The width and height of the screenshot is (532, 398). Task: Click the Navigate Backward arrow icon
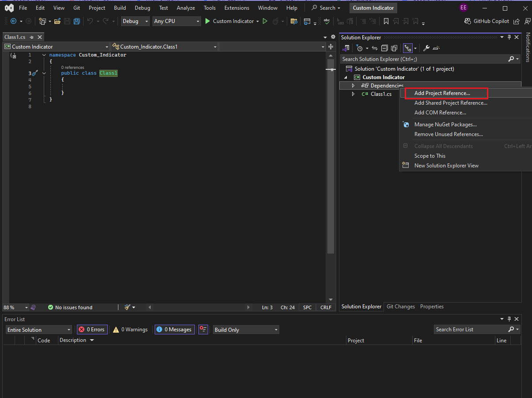point(13,21)
